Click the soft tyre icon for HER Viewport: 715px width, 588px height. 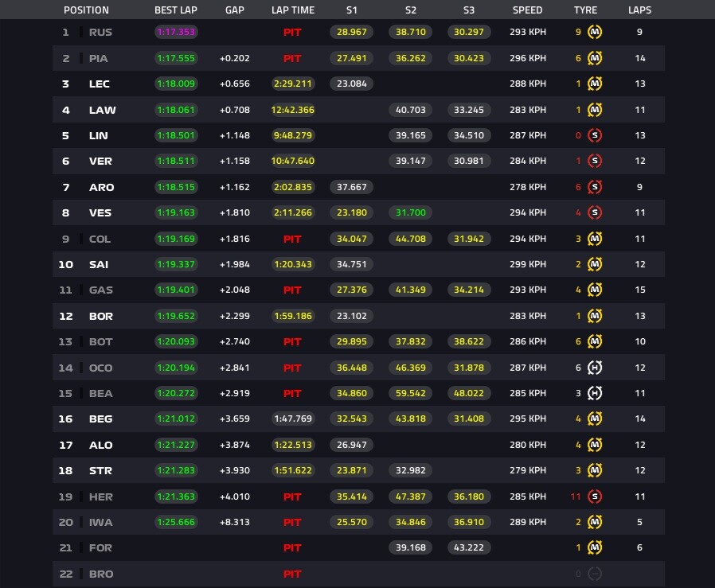click(595, 496)
